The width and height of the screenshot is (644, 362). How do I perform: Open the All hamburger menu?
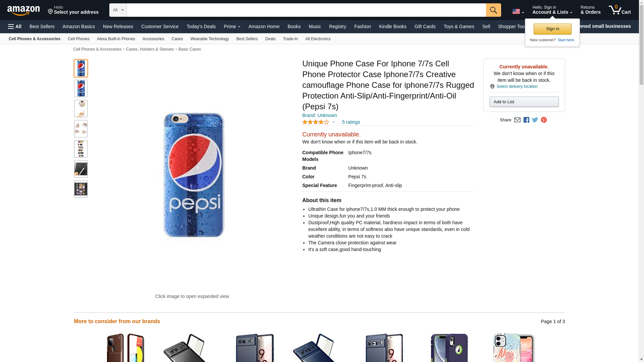point(15,26)
